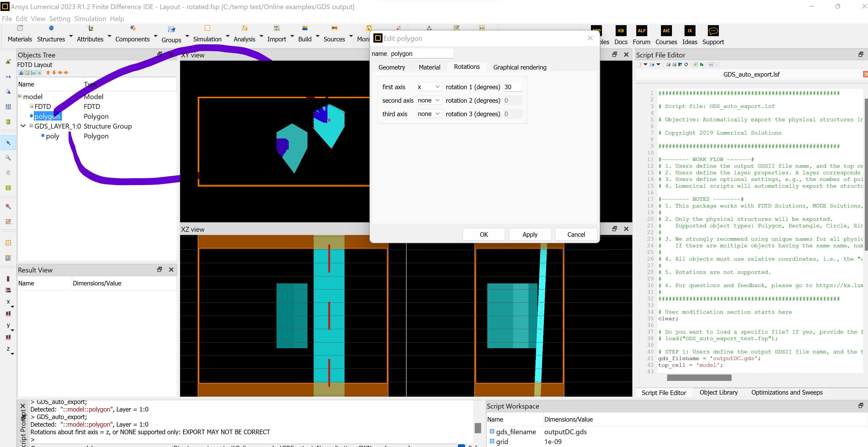The image size is (868, 447).
Task: Click the delete trash can icon
Action: click(x=8, y=122)
